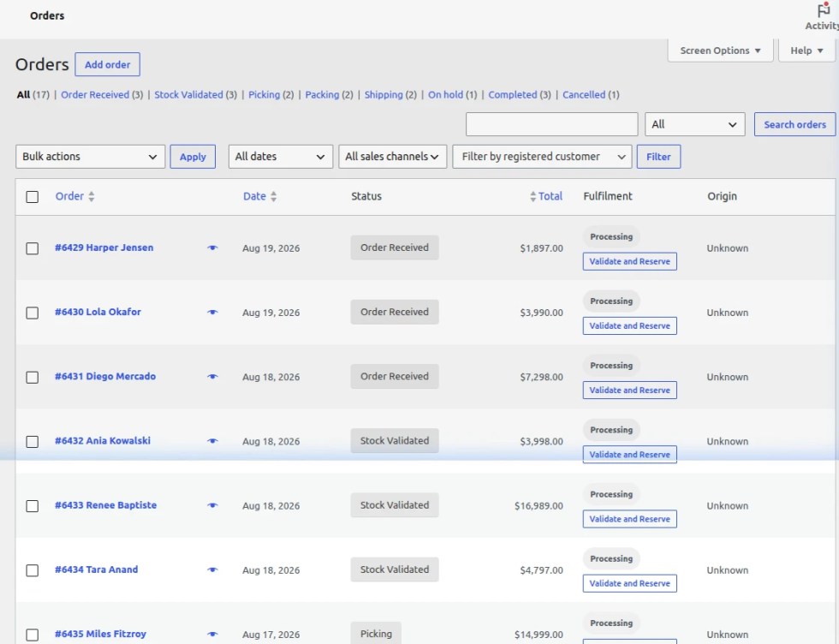Open Filter by registered customer dropdown
The image size is (839, 644).
pyautogui.click(x=542, y=157)
